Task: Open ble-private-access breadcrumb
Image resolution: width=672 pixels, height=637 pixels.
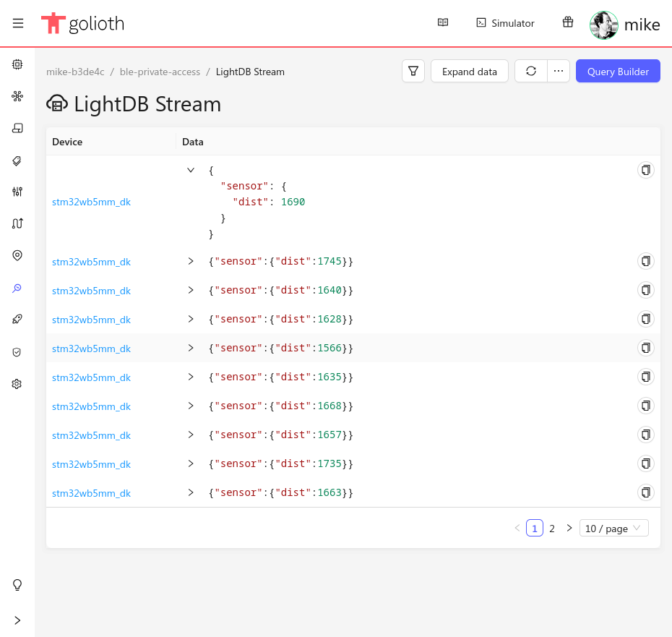Action: tap(160, 72)
